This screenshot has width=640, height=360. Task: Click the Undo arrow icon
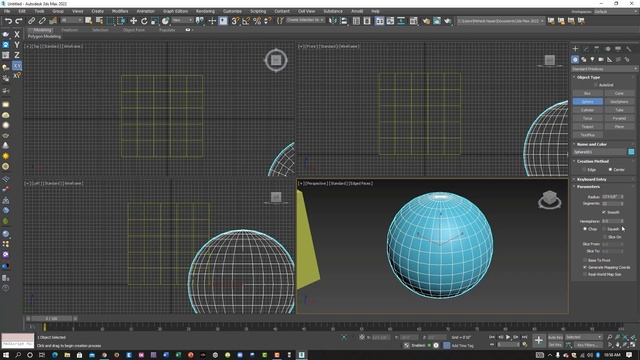(8, 20)
